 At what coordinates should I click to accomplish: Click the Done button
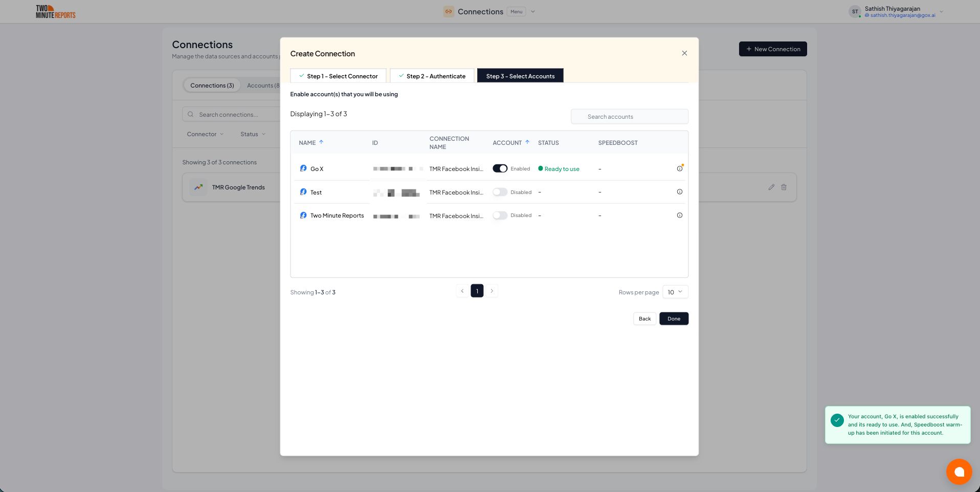(674, 318)
